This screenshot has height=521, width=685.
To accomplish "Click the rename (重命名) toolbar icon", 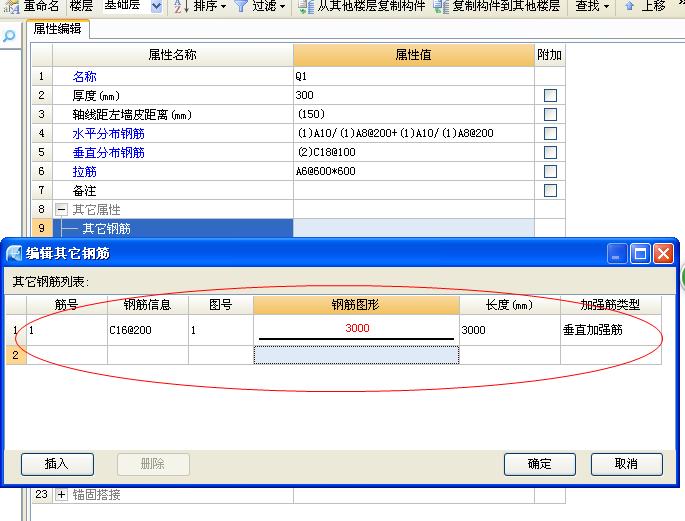I will pos(11,6).
